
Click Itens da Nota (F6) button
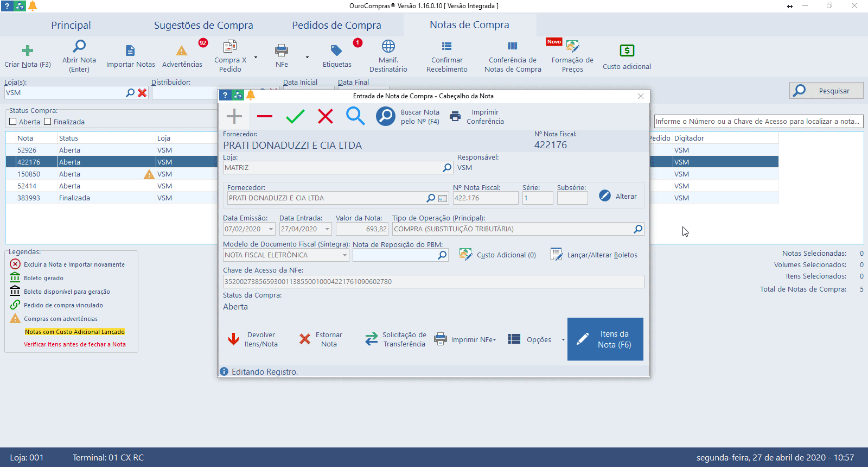click(x=605, y=339)
